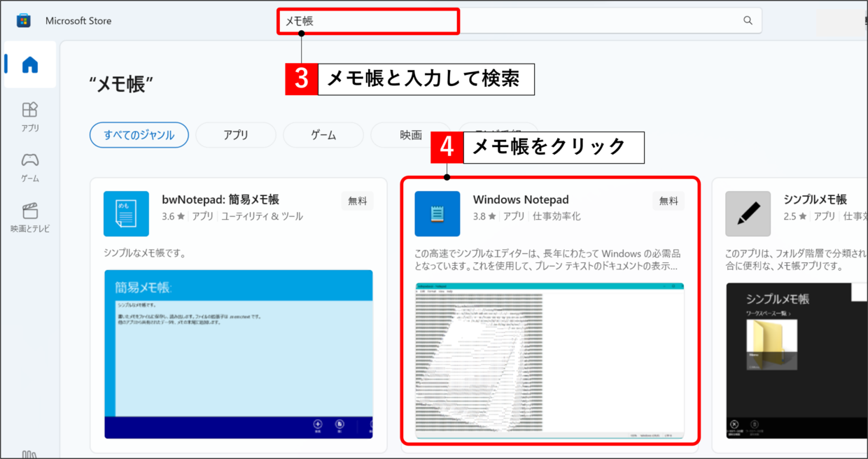Image resolution: width=868 pixels, height=459 pixels.
Task: Click the Windows Notepad description text
Action: [x=547, y=260]
